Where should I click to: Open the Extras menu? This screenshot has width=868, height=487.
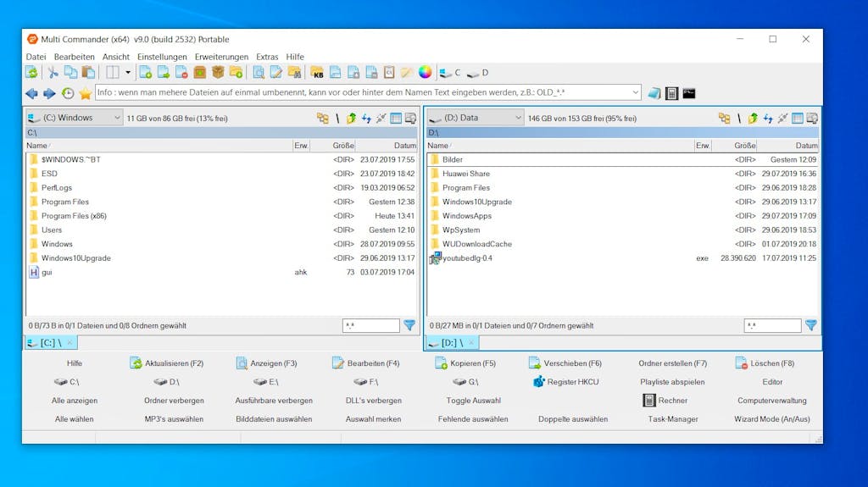click(x=267, y=57)
